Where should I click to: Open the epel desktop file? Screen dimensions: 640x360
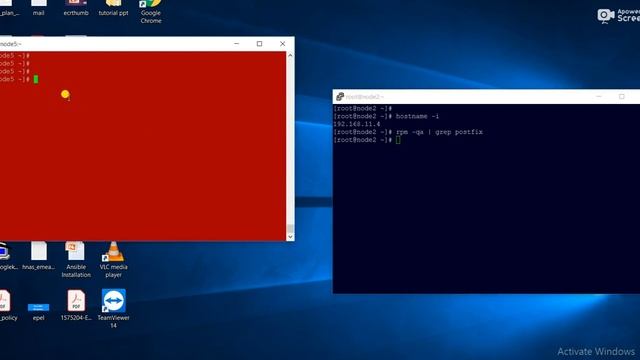[39, 311]
